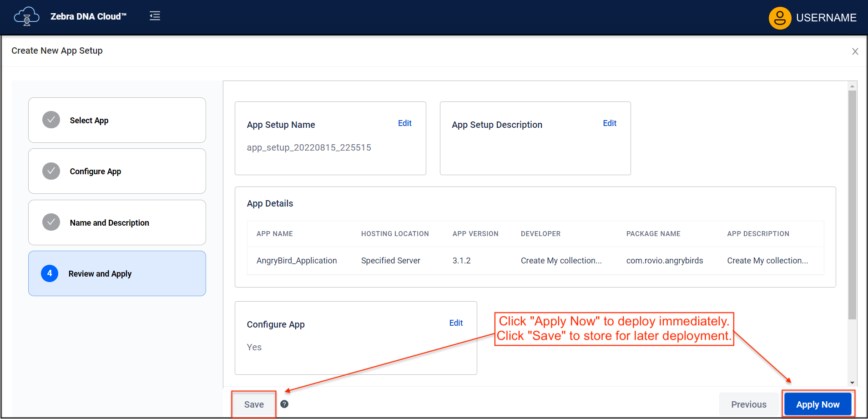Select the AngryBird_Application table row
Screen dimensions: 868x419
(535, 261)
